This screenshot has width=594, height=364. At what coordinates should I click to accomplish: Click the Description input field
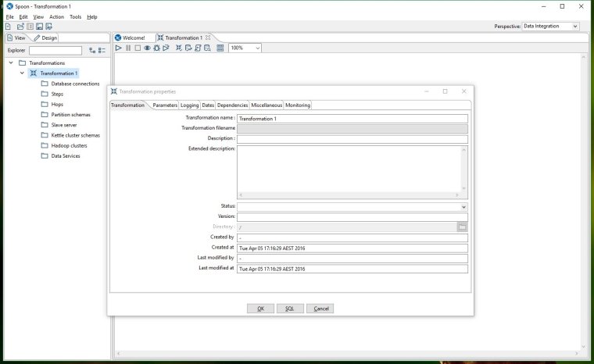coord(352,138)
